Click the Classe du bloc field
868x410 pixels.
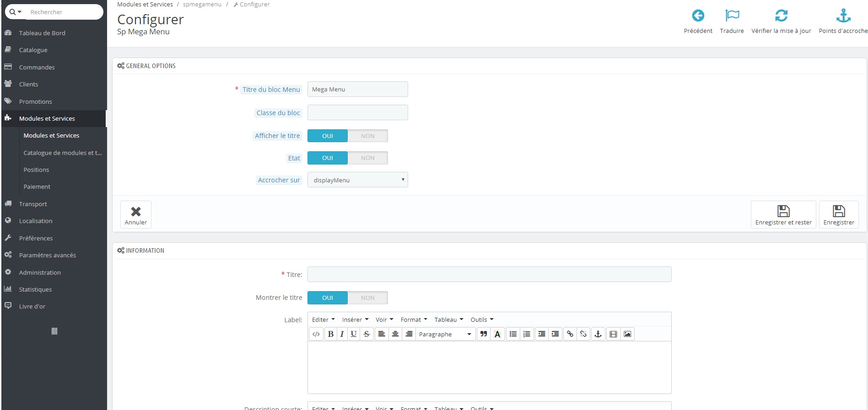pyautogui.click(x=357, y=112)
